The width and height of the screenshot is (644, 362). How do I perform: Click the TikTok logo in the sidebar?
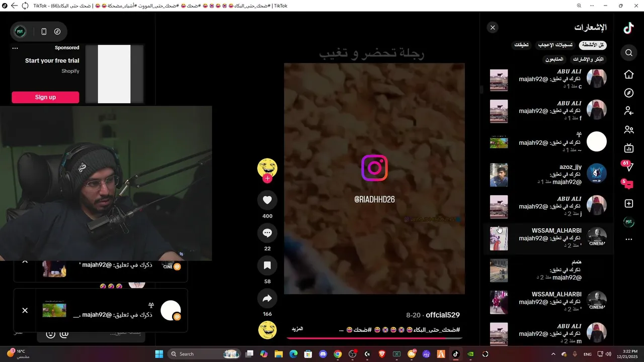(628, 28)
